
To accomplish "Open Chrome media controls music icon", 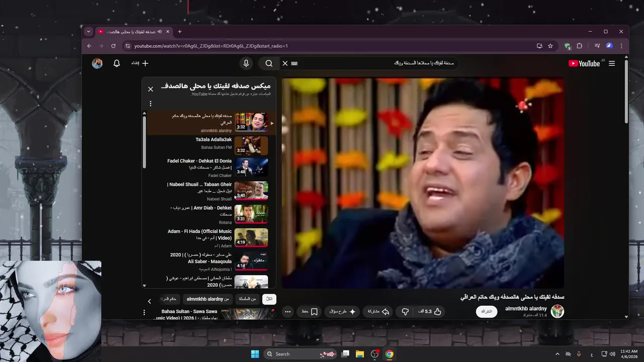I will [597, 46].
